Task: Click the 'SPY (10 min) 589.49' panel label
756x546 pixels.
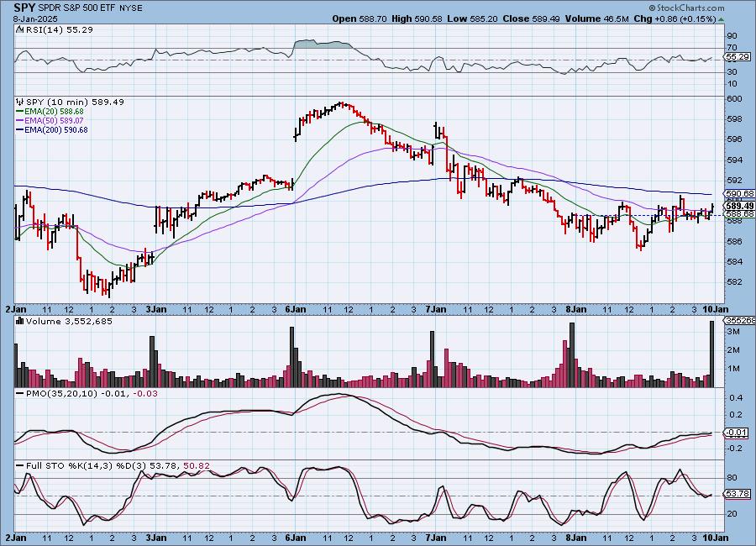Action: point(75,102)
